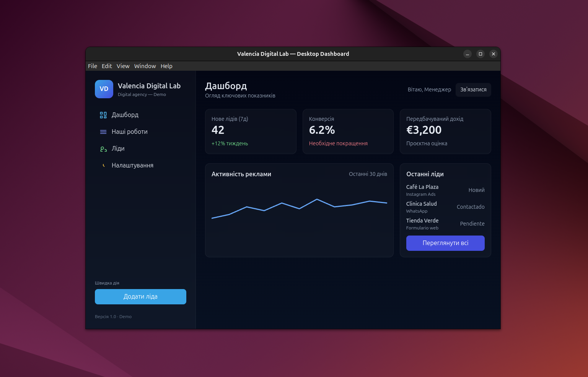Select the Clinica Salud lead entry
Viewport: 588px width, 377px height.
pos(445,207)
